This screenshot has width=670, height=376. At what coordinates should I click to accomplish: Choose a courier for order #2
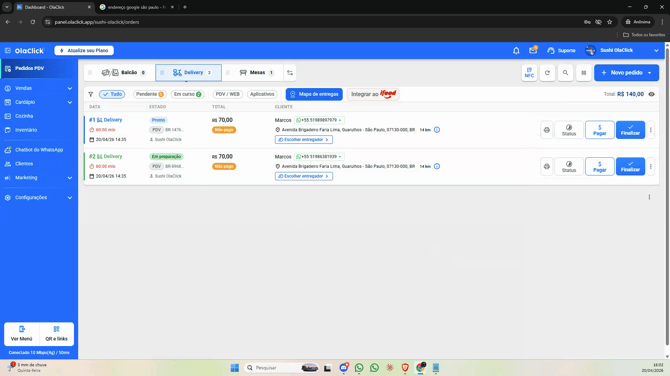pos(304,176)
